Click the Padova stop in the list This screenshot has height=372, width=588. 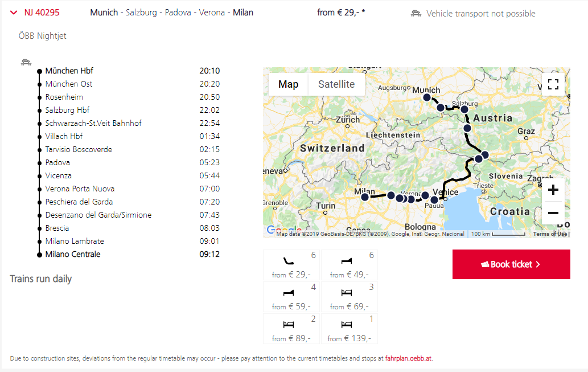(x=57, y=162)
